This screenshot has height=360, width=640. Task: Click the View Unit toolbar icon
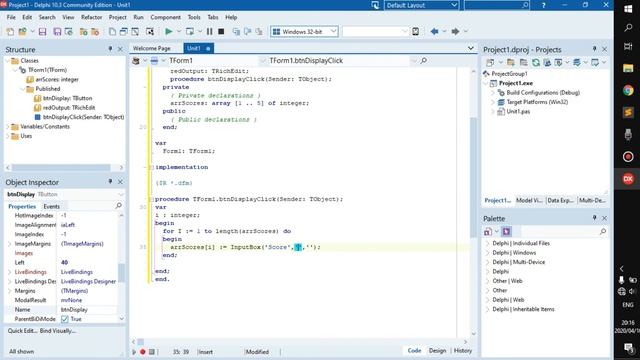(x=112, y=31)
